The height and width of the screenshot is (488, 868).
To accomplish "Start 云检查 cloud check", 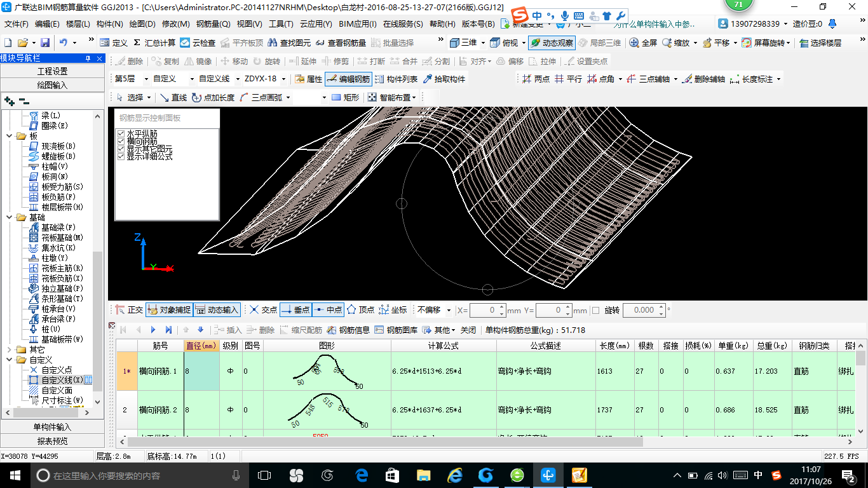I will tap(198, 43).
